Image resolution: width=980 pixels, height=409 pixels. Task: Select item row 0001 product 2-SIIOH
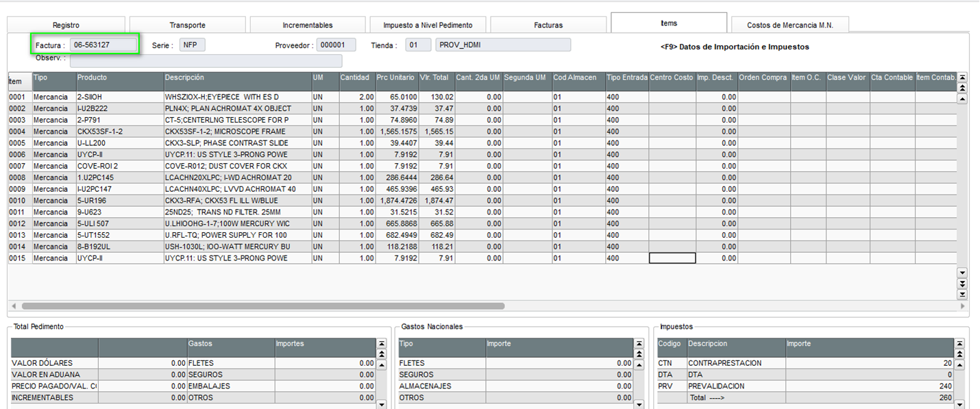tap(120, 97)
